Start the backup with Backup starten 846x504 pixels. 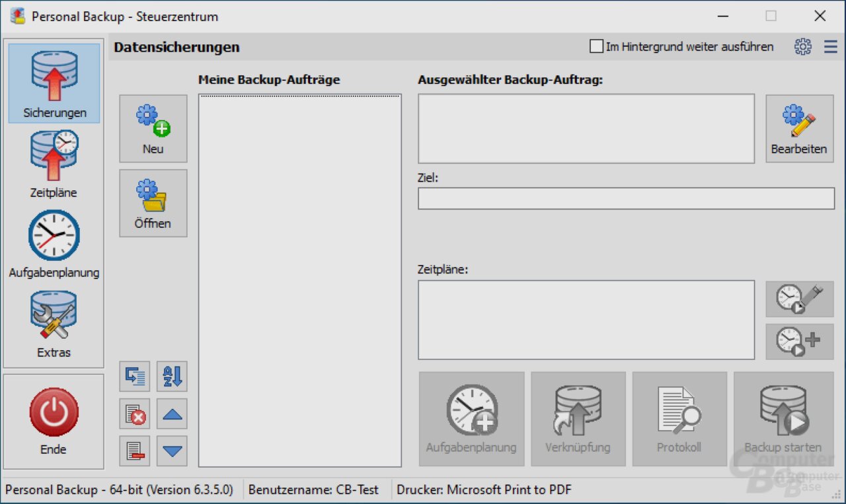tap(783, 418)
